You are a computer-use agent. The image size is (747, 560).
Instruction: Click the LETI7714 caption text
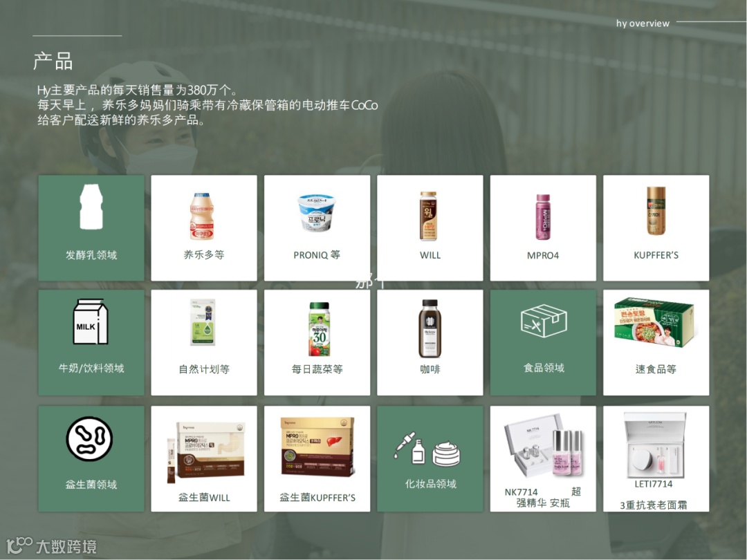(x=653, y=484)
